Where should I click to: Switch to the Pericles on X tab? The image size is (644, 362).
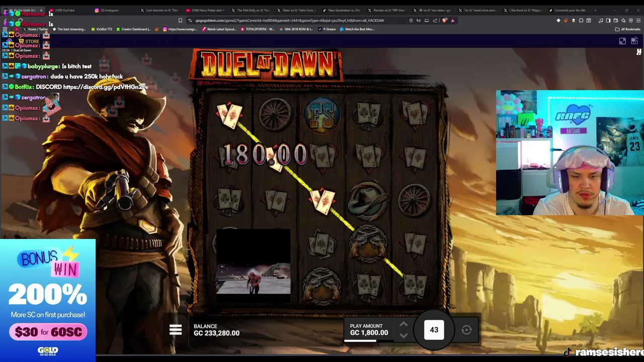point(386,10)
